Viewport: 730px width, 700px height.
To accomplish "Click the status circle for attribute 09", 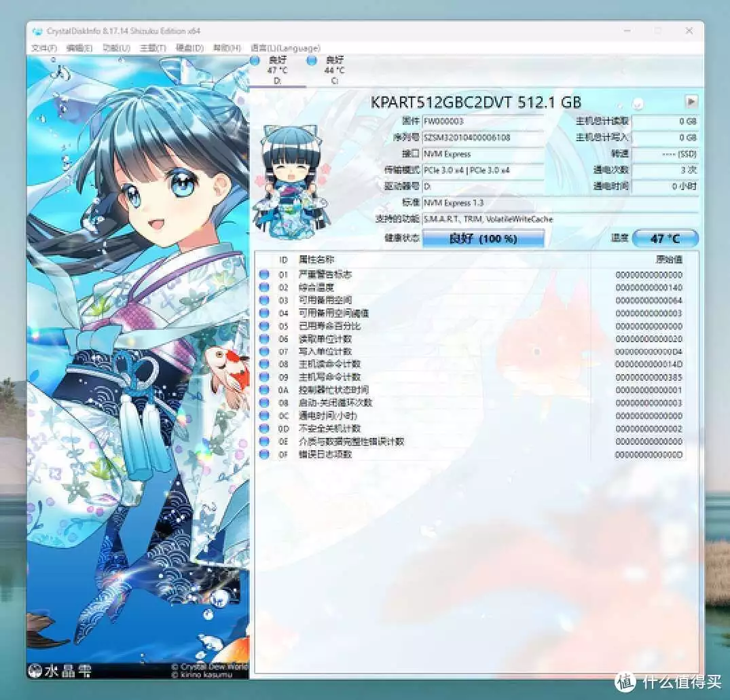I will pos(264,377).
